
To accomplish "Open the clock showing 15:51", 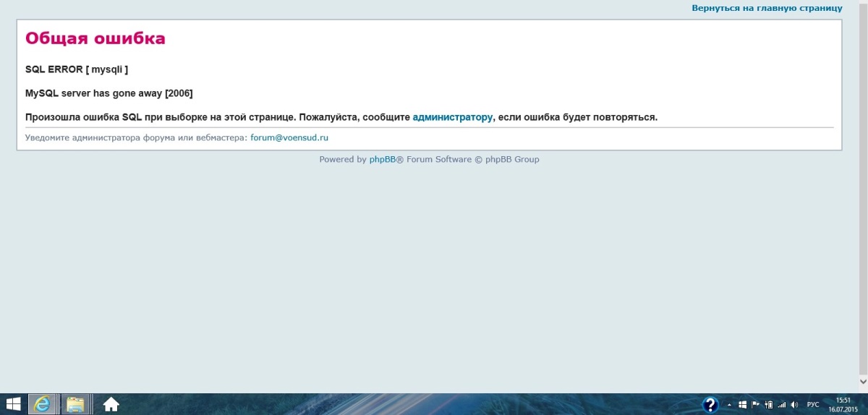I will click(843, 404).
